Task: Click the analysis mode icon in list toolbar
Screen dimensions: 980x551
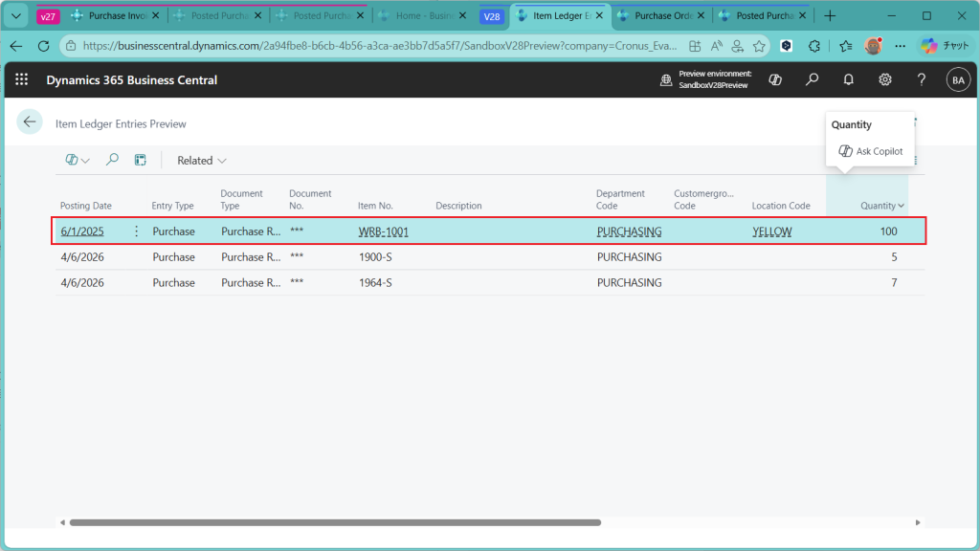Action: [x=140, y=161]
